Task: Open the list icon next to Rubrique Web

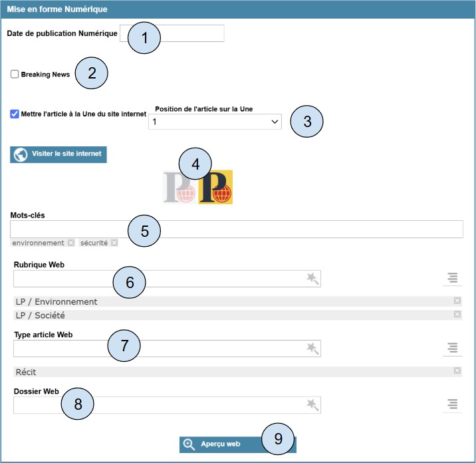Action: (452, 279)
